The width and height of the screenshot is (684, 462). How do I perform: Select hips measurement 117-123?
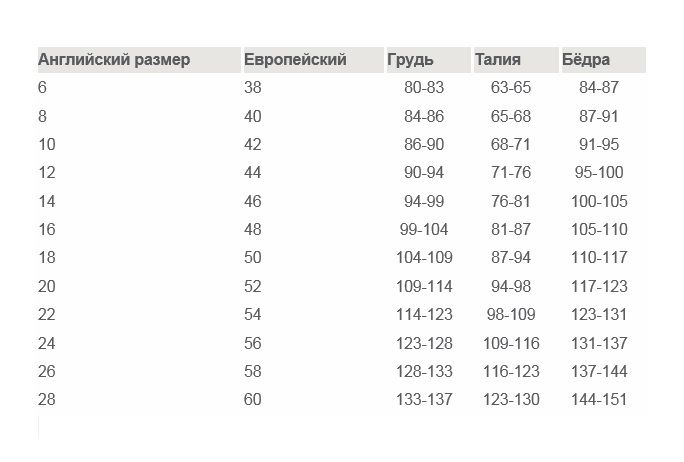pyautogui.click(x=599, y=286)
